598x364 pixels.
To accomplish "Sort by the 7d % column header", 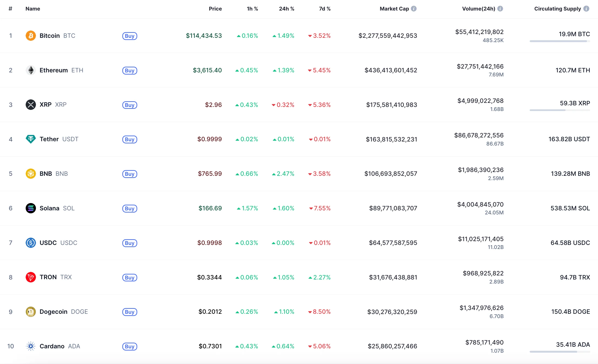I will coord(325,9).
